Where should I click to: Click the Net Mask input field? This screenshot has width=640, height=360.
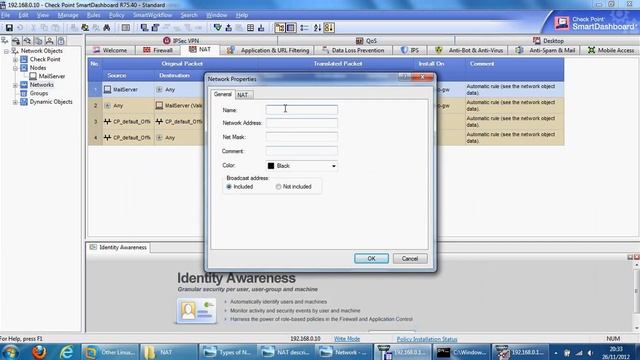pyautogui.click(x=302, y=137)
